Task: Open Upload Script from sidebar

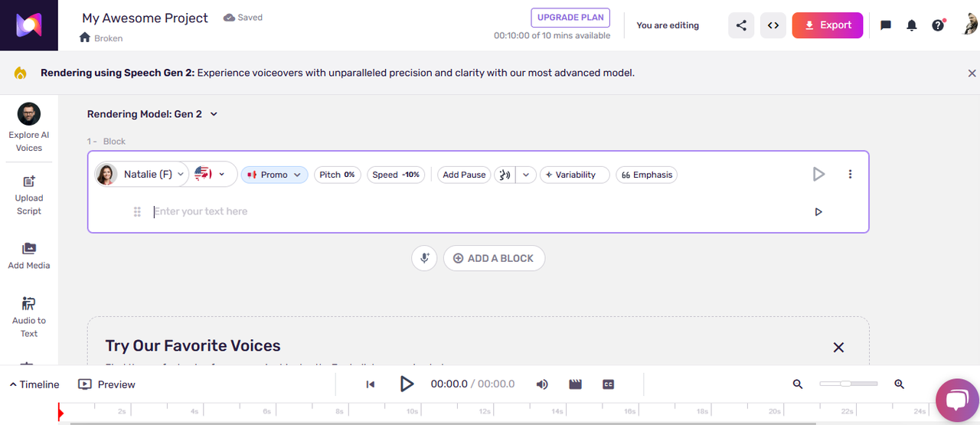Action: [29, 195]
